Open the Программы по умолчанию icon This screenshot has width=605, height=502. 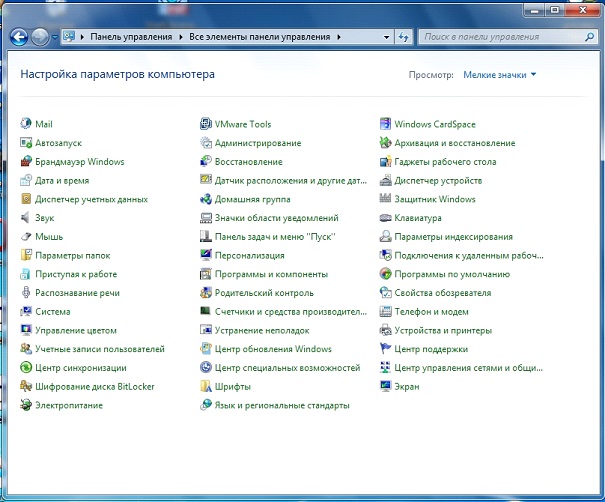(385, 274)
